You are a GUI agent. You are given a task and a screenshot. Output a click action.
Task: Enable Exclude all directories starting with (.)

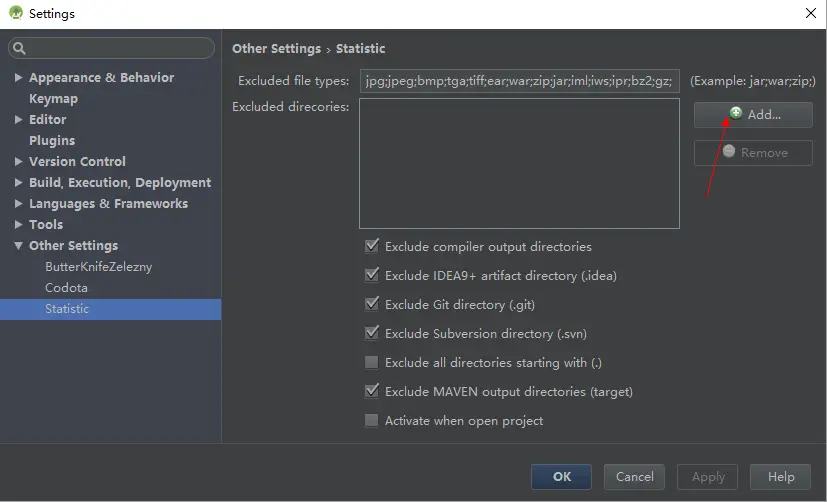372,362
